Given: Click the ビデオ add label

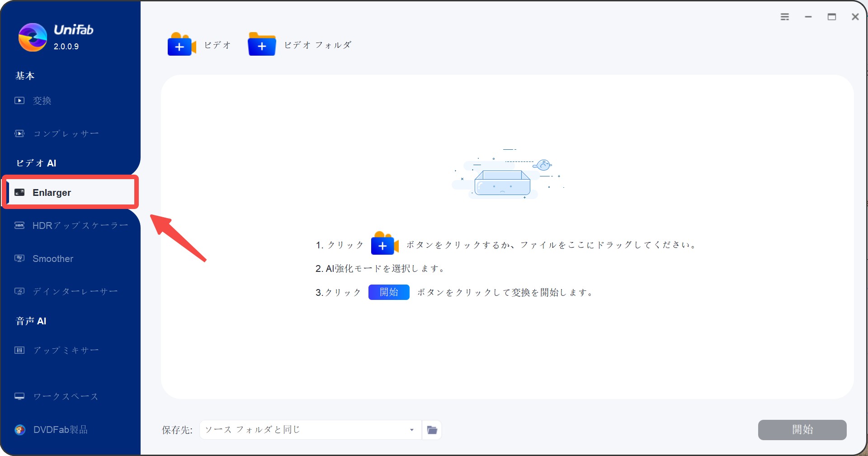Looking at the screenshot, I should click(217, 45).
